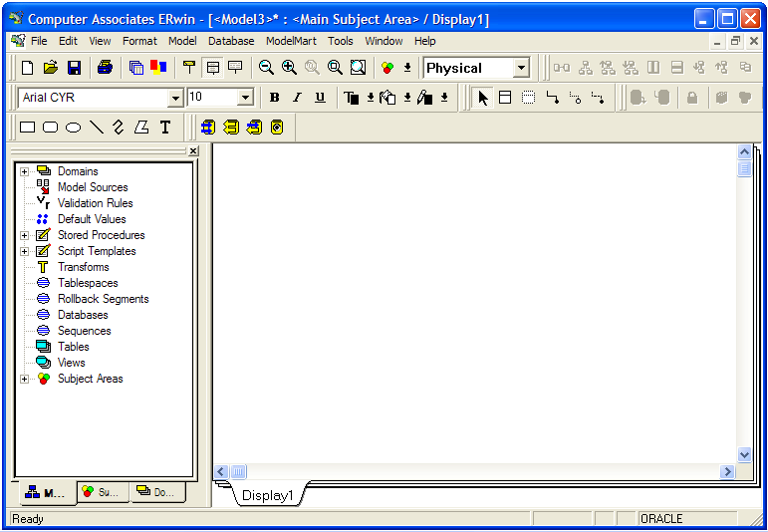Screen dimensions: 768x532
Task: Close the model explorer panel
Action: pyautogui.click(x=193, y=150)
